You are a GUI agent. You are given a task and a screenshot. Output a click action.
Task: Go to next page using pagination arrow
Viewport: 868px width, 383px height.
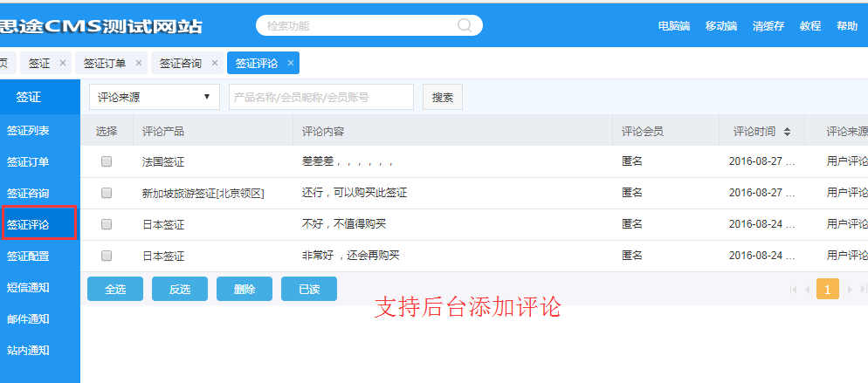tap(850, 289)
